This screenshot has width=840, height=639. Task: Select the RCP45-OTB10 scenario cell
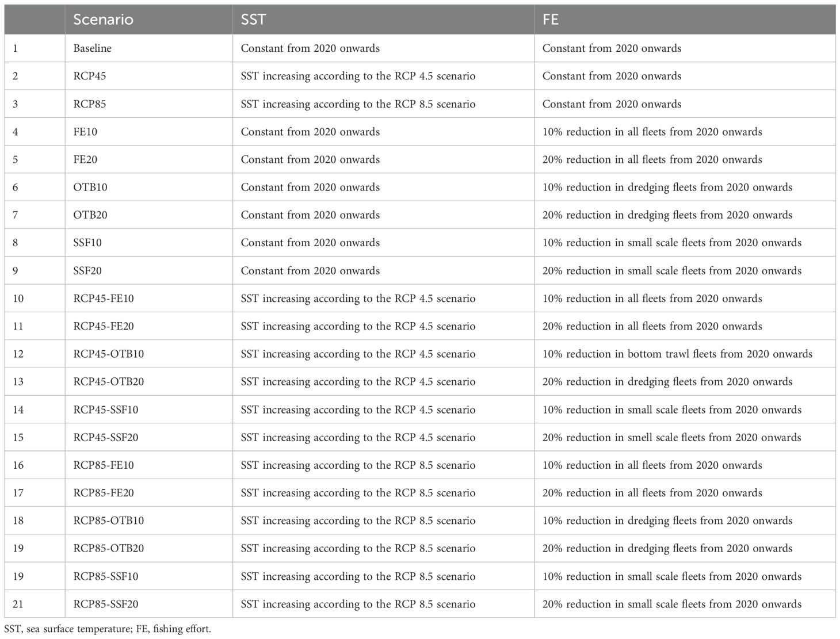point(109,354)
